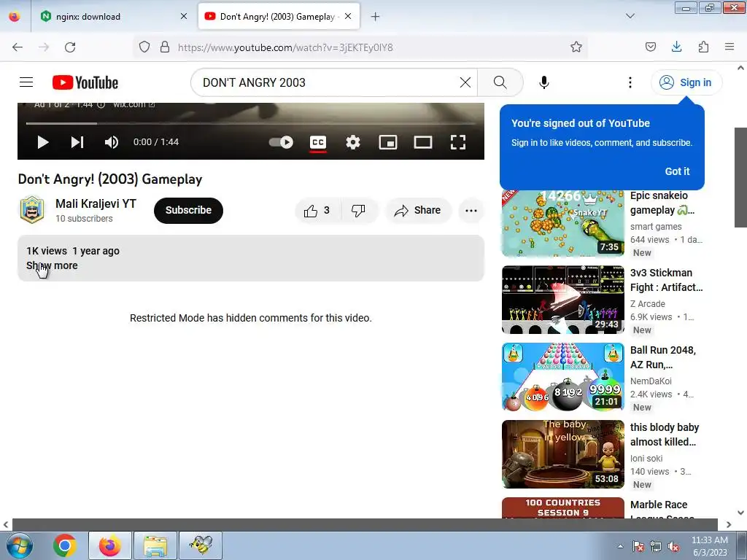The width and height of the screenshot is (747, 560).
Task: Dislike the video thumbs down
Action: pos(359,211)
